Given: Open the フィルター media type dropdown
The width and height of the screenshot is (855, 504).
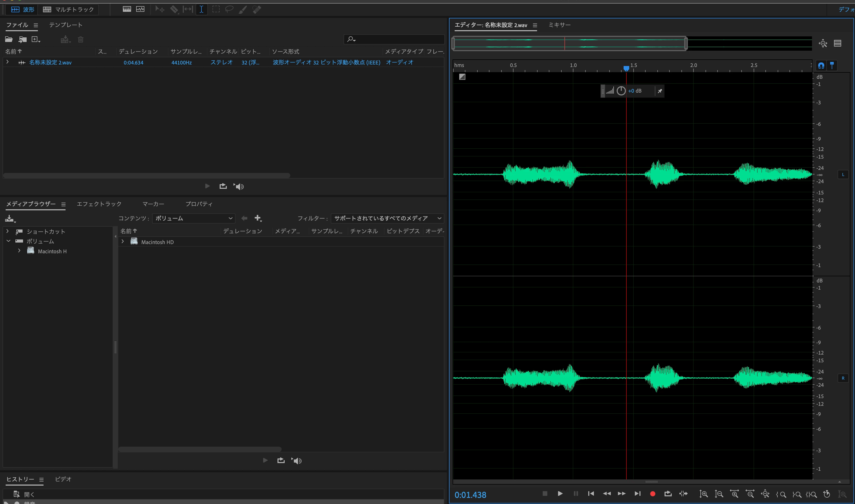Looking at the screenshot, I should [x=387, y=218].
